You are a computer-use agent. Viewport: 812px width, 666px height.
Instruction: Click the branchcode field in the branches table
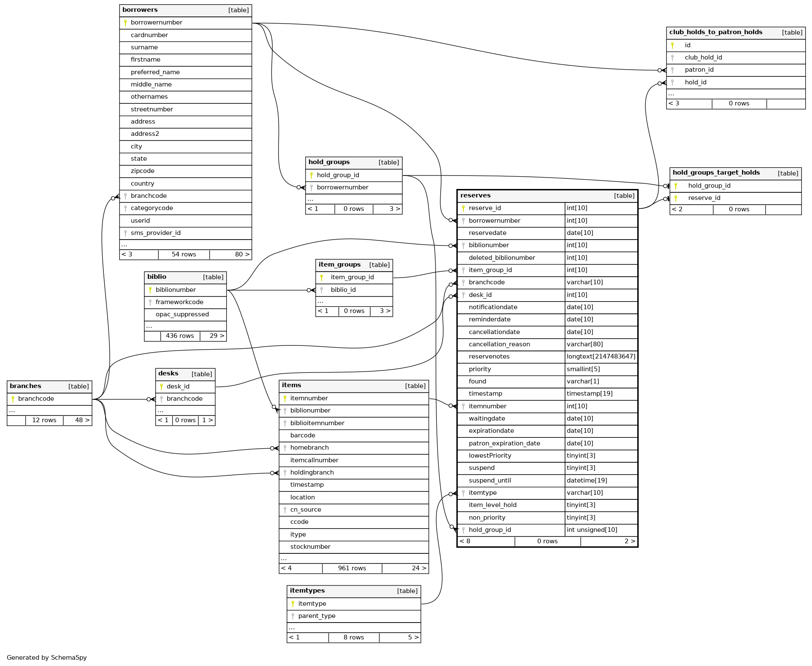(x=36, y=399)
